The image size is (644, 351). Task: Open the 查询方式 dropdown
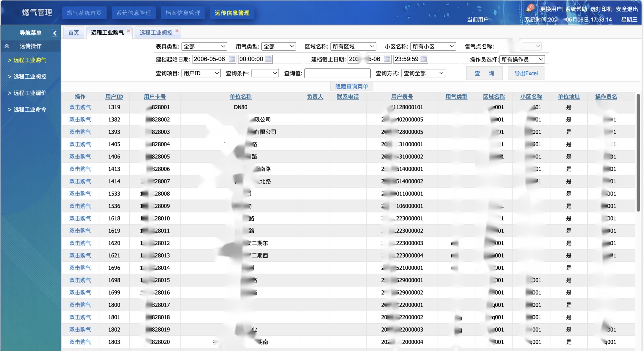(423, 73)
